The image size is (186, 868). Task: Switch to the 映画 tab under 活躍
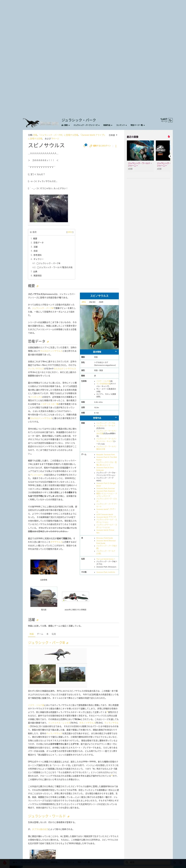(31, 634)
